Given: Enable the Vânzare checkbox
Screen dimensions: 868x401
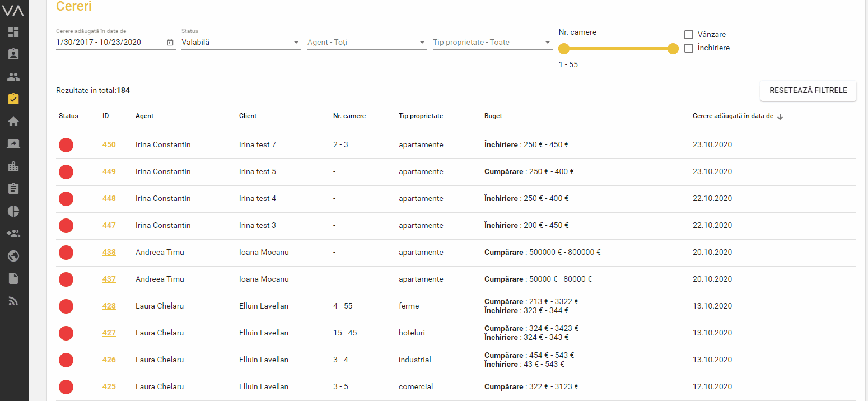Looking at the screenshot, I should tap(689, 35).
